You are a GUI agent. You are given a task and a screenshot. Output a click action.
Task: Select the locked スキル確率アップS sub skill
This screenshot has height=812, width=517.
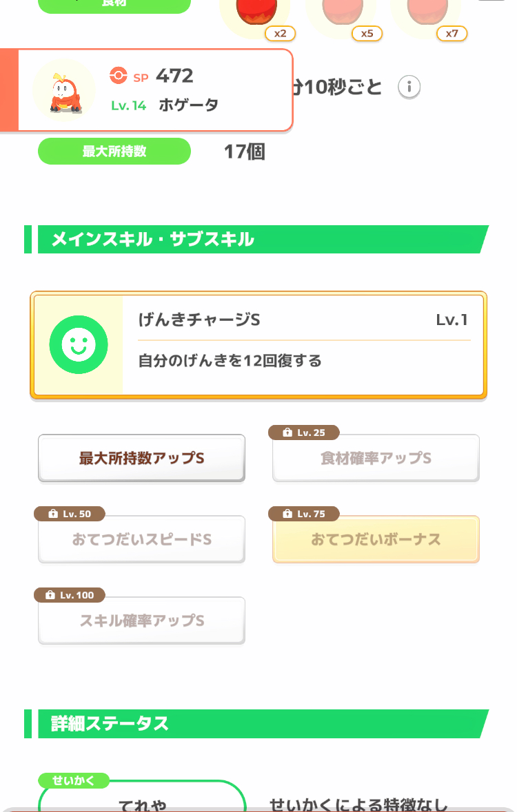pyautogui.click(x=141, y=621)
